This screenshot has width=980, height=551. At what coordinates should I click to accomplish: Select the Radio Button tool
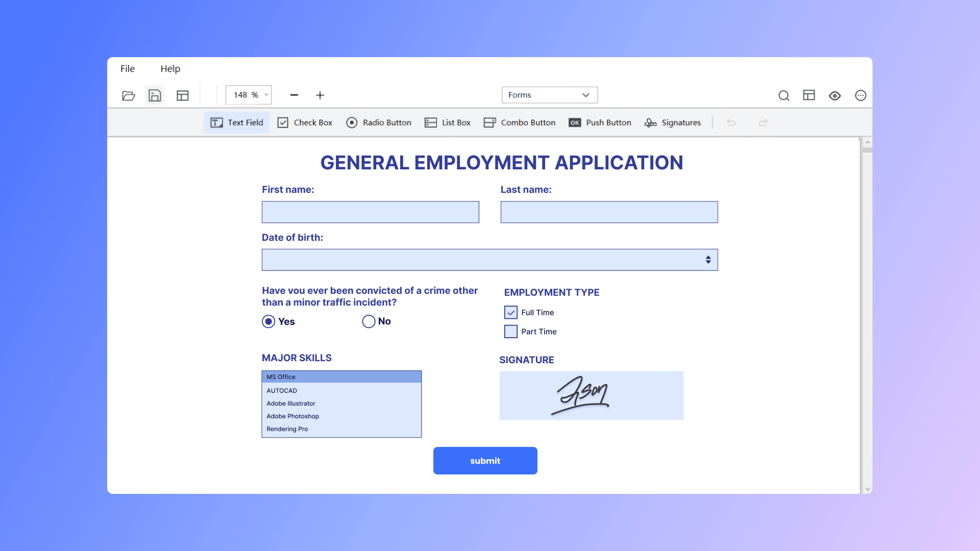[x=379, y=122]
